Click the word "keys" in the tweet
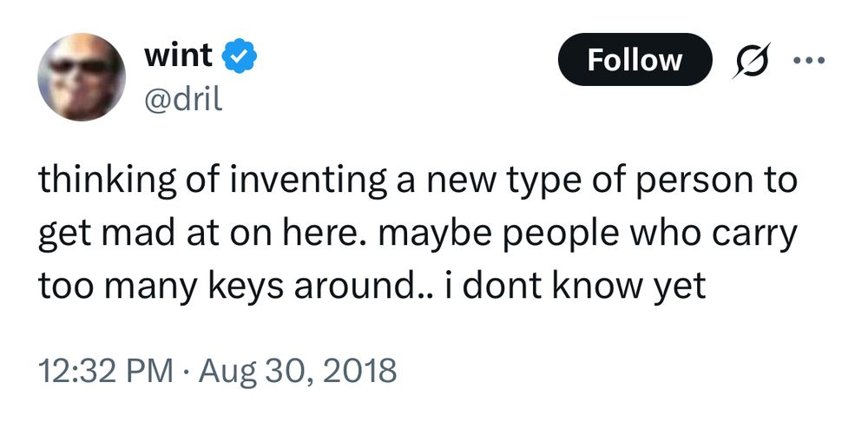This screenshot has height=429, width=868. coord(246,287)
